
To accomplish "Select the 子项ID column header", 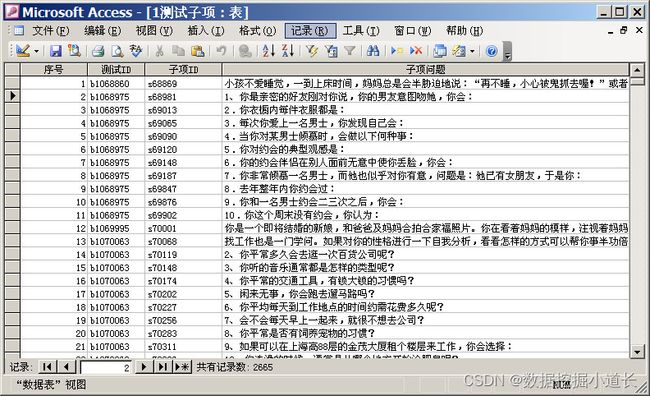I will coord(183,69).
